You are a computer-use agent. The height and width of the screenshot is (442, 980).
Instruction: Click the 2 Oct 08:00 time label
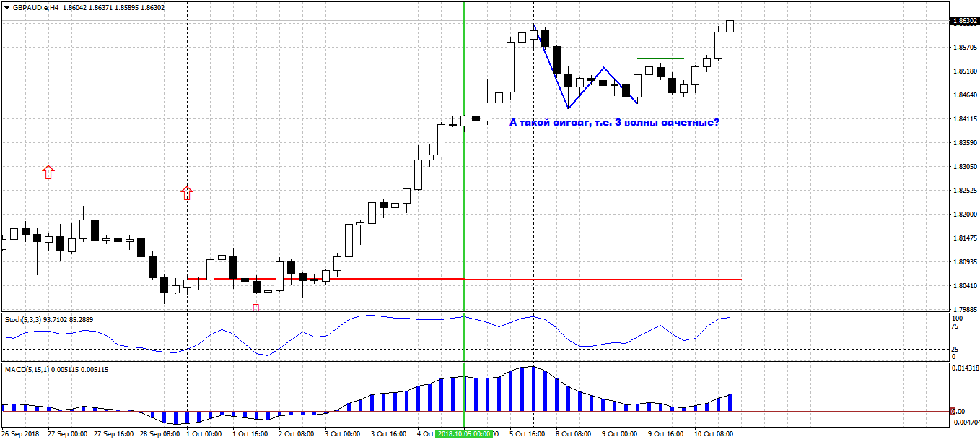(296, 434)
